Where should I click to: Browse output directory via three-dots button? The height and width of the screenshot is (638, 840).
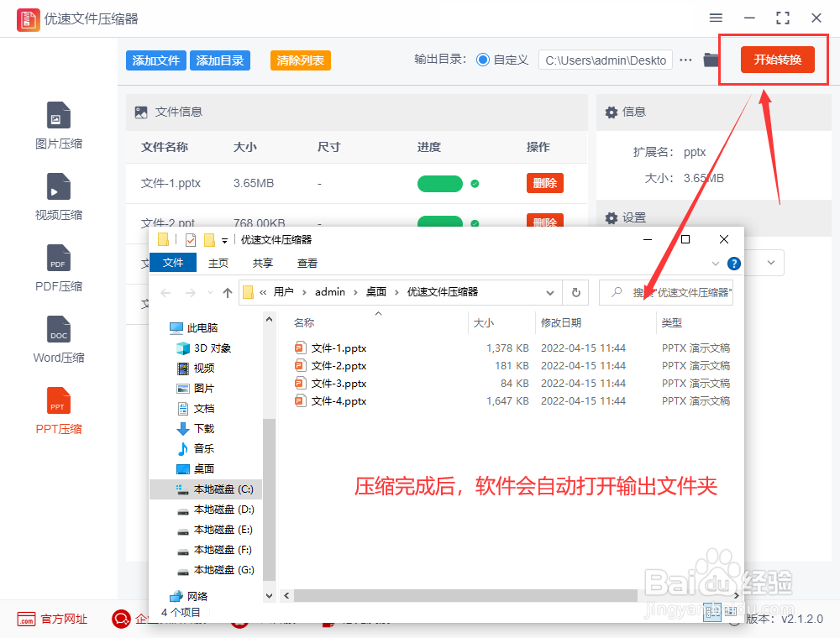(685, 60)
